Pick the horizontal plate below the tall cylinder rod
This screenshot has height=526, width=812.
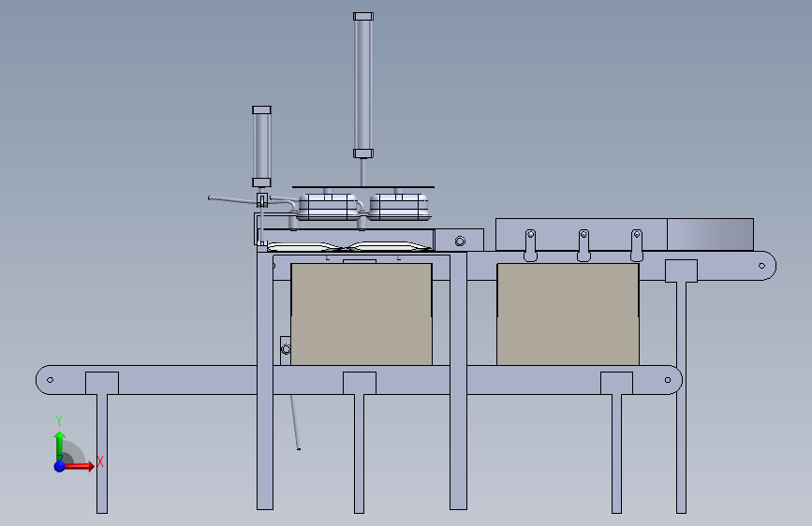tap(363, 187)
